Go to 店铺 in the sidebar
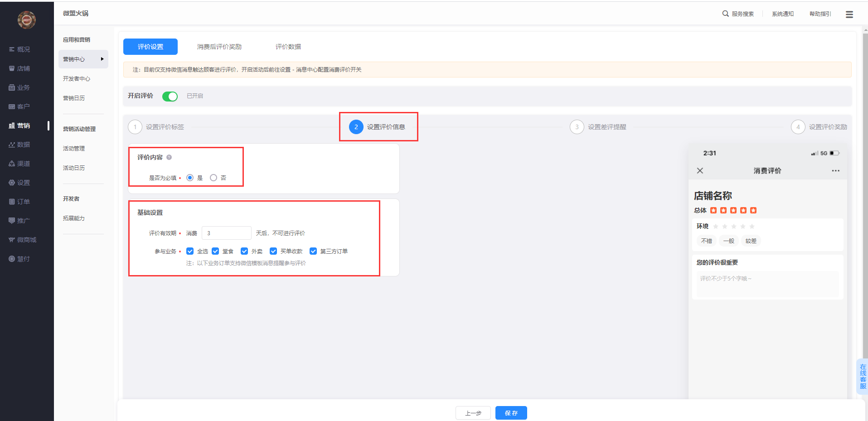This screenshot has height=421, width=868. pos(19,68)
